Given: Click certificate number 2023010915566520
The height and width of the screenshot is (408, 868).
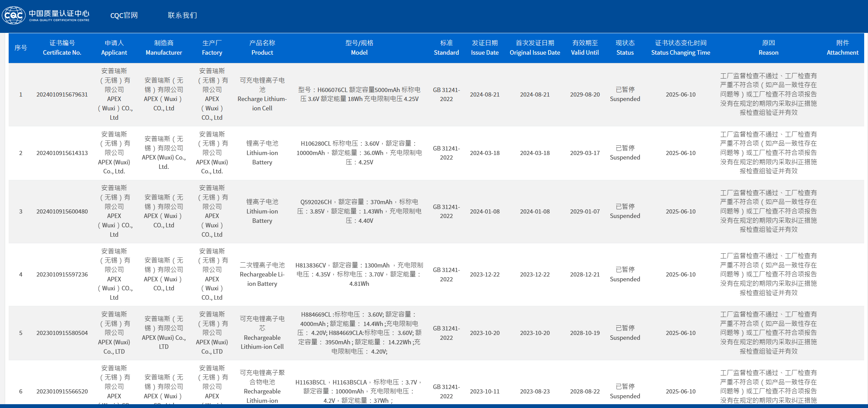Looking at the screenshot, I should [x=62, y=391].
